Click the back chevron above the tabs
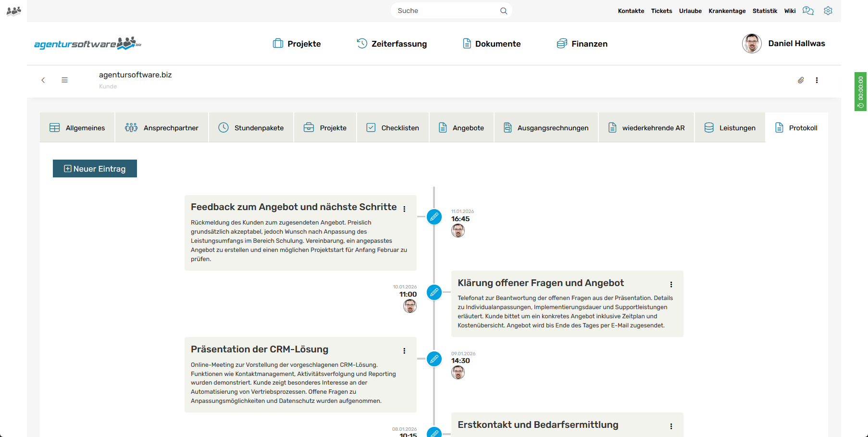This screenshot has height=437, width=868. pos(43,80)
